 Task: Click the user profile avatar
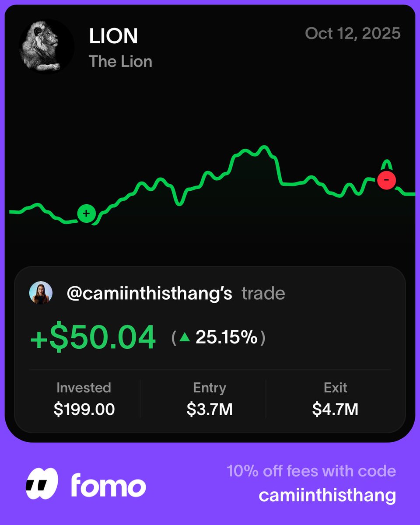[41, 293]
